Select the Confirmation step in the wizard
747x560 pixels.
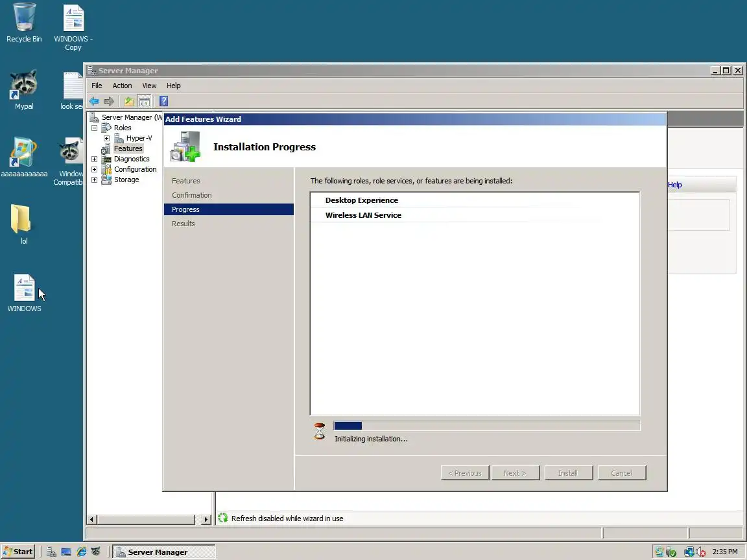[191, 195]
